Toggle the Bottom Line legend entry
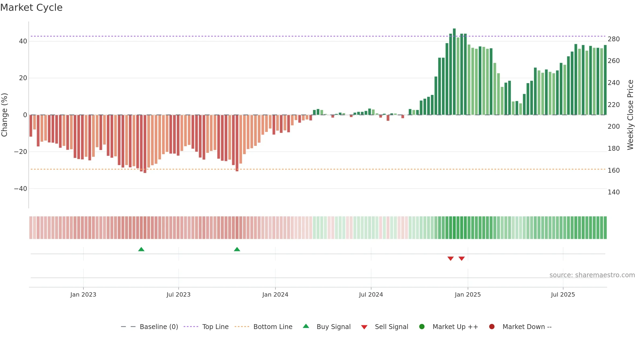This screenshot has width=644, height=362. (x=264, y=327)
